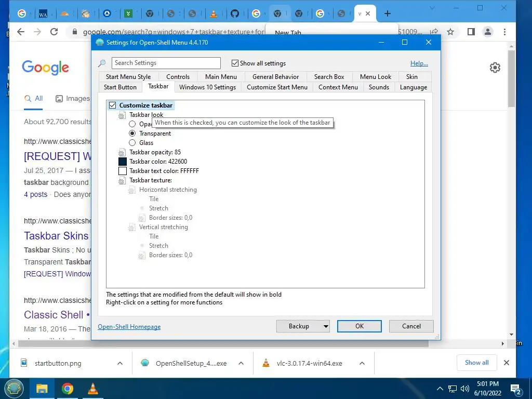Click the gear icon next to Taskbar look
Viewport: 532px width, 399px height.
(122, 115)
